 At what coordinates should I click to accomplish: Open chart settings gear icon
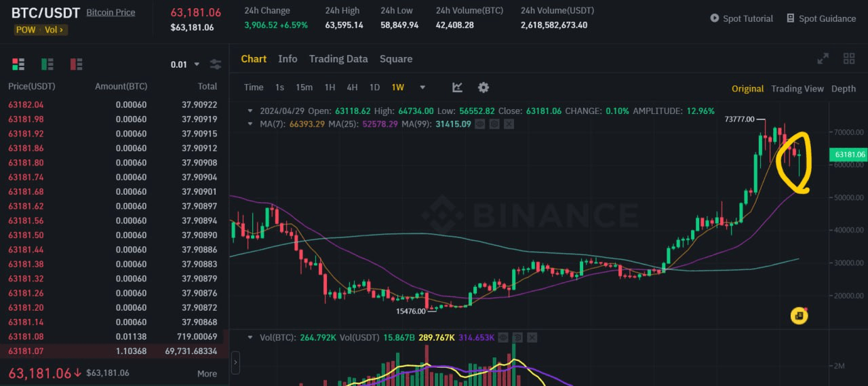coord(484,88)
